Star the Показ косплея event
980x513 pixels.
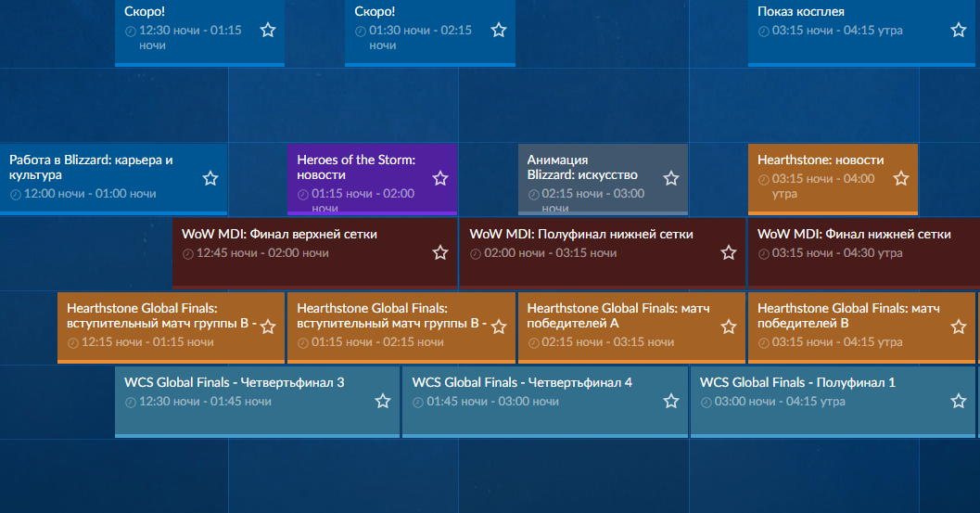point(959,30)
